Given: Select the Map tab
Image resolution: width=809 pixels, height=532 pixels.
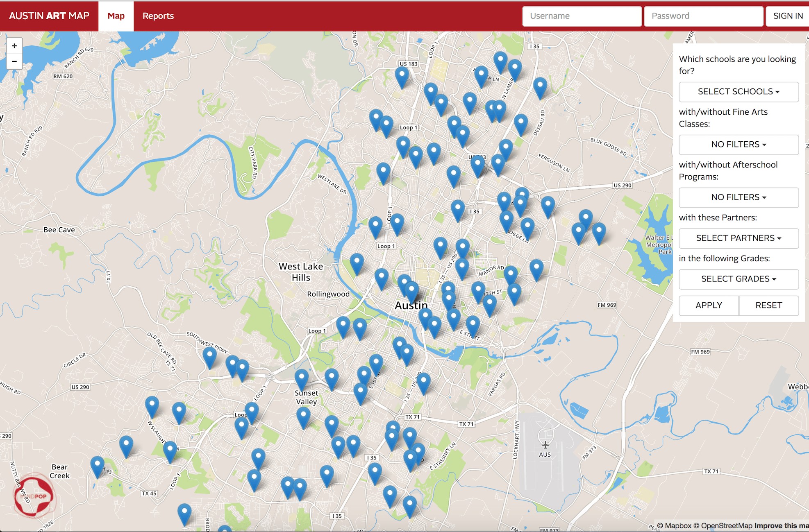Looking at the screenshot, I should [116, 16].
